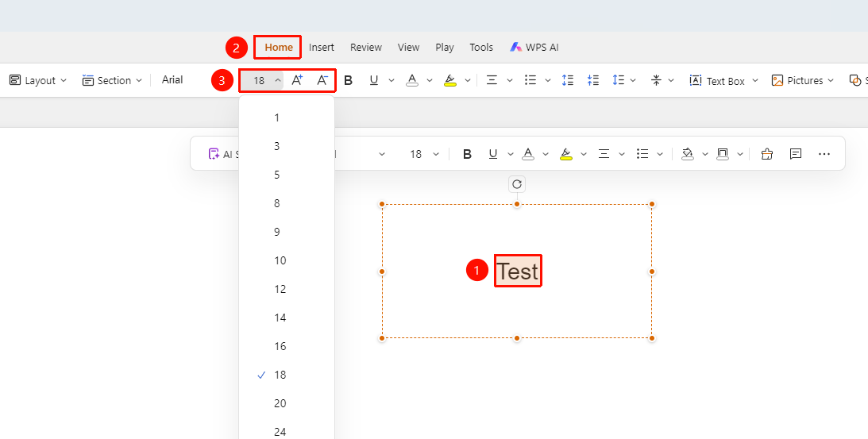Open the View tab
The height and width of the screenshot is (439, 868).
tap(408, 48)
